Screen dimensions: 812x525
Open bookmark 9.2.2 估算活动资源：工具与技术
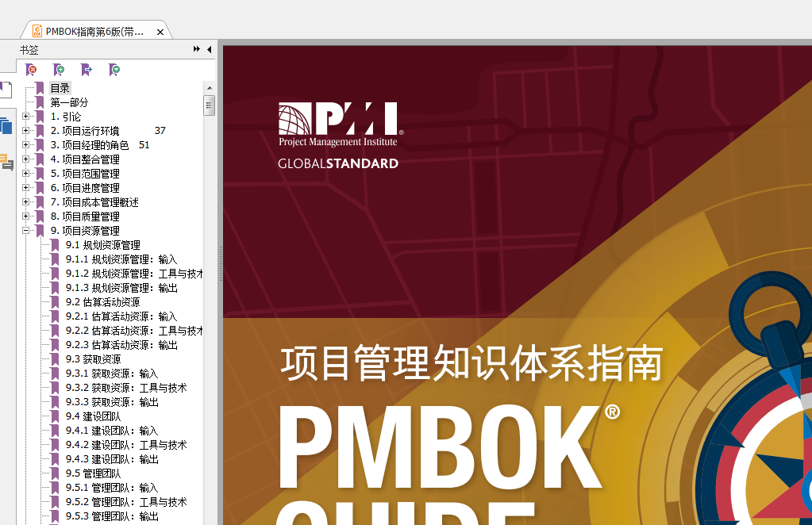(x=134, y=331)
